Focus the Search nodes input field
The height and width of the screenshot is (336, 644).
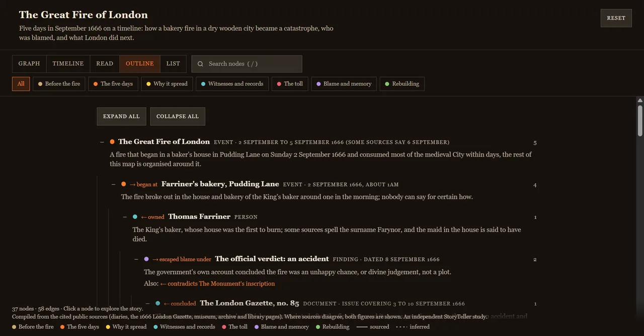click(247, 64)
